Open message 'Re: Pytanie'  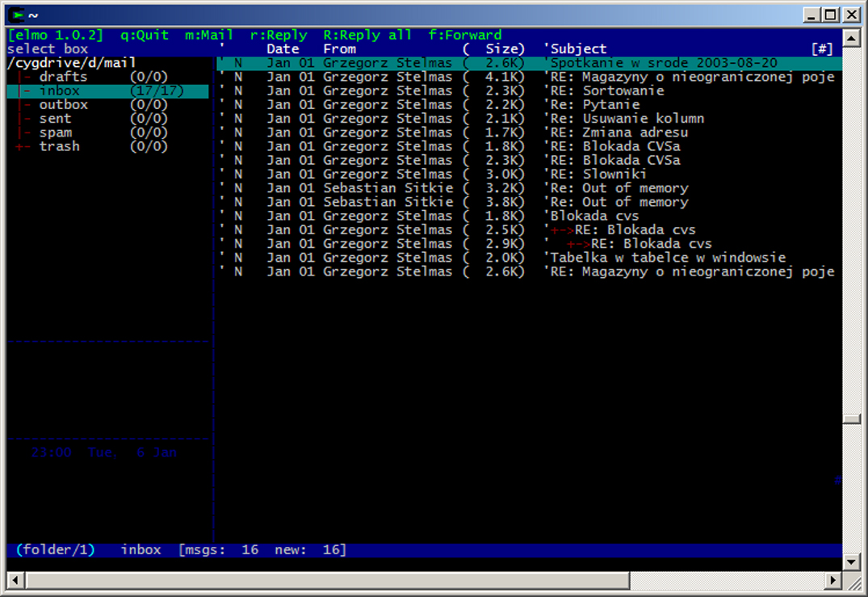[530, 105]
